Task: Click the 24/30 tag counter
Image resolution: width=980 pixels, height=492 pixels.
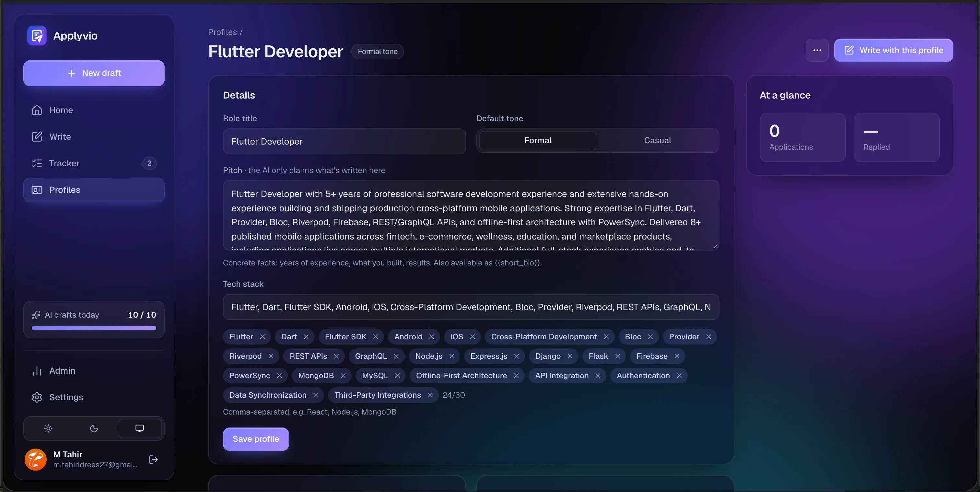Action: 453,395
